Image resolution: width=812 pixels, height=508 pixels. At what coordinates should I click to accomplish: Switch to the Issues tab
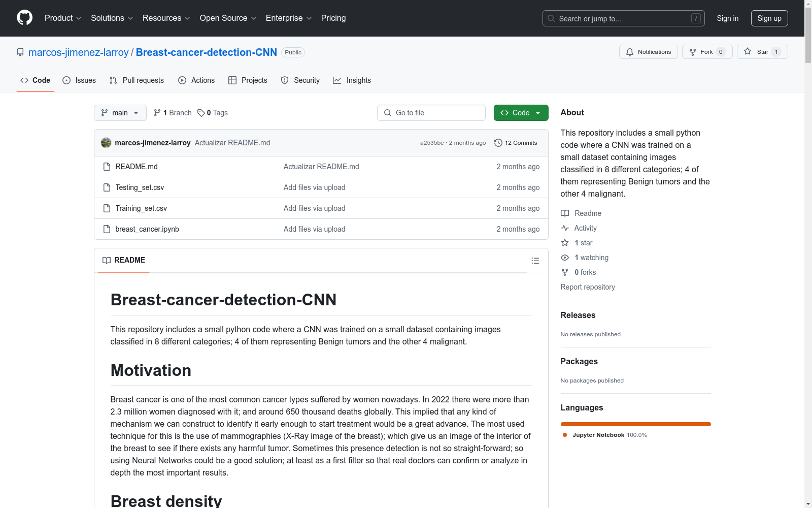pos(79,80)
